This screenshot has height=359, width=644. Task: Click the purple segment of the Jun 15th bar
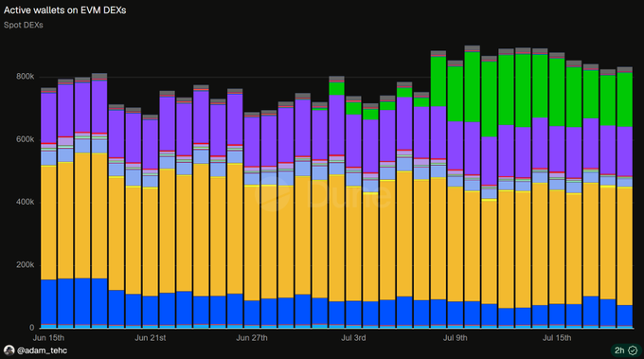point(48,117)
